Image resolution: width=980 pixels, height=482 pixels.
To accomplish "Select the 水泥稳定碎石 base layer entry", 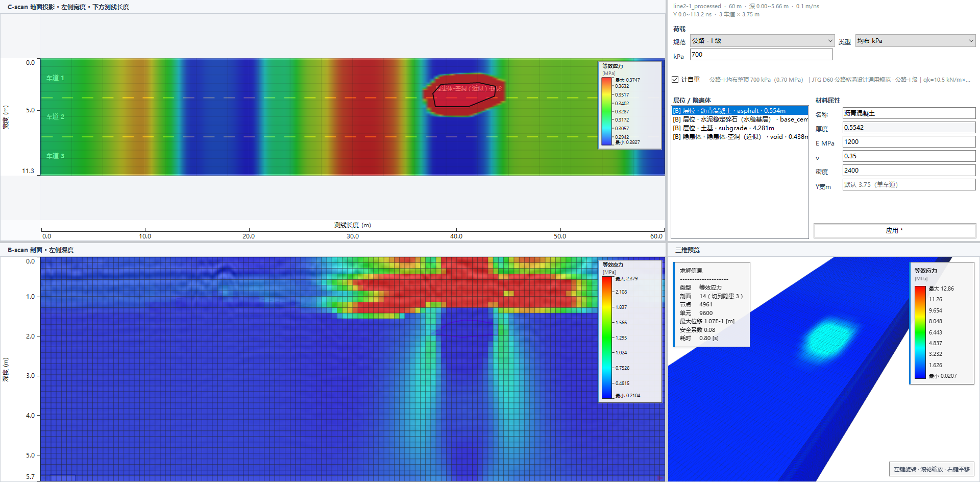I will [740, 119].
